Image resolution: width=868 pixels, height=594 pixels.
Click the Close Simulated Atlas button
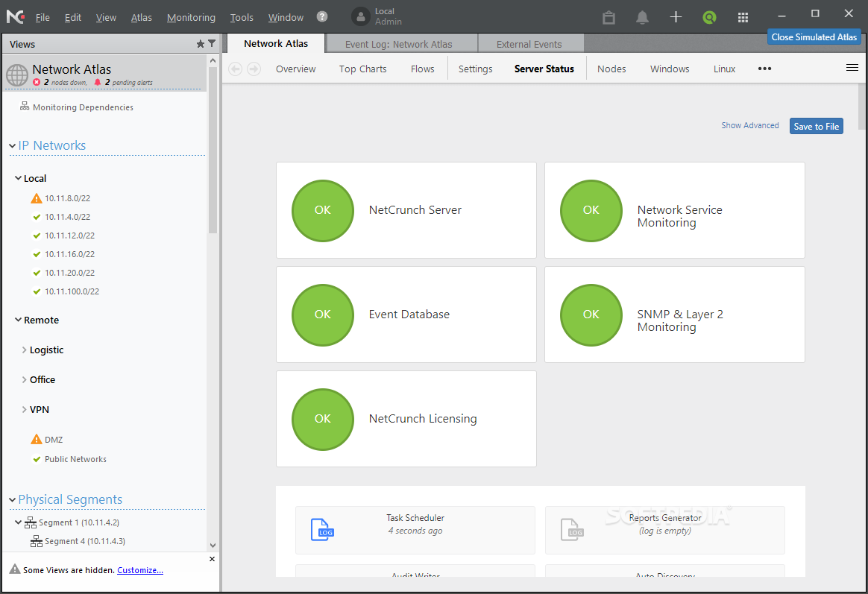[x=814, y=37]
